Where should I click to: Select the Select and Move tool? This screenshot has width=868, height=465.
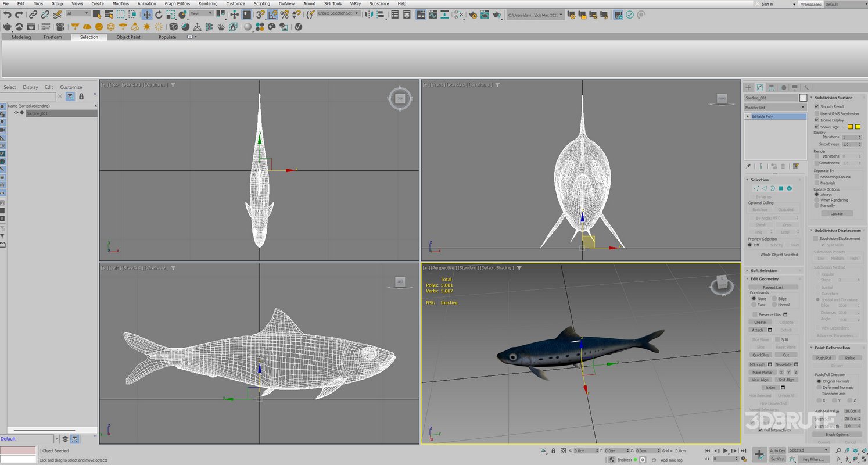(147, 14)
